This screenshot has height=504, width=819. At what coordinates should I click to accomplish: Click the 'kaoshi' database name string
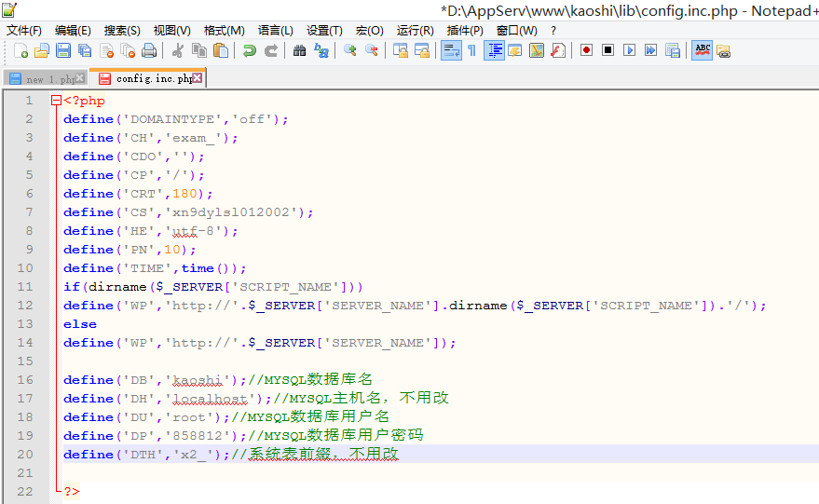(x=198, y=380)
